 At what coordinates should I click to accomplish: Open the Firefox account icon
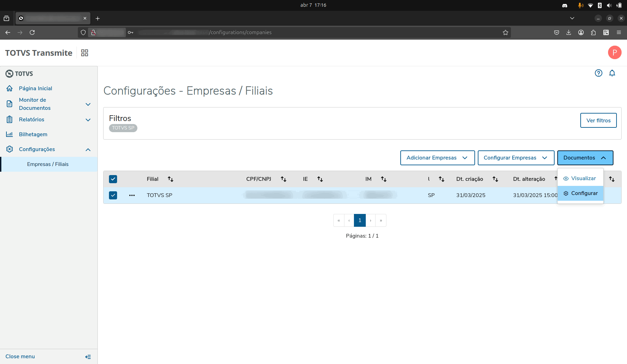tap(581, 32)
